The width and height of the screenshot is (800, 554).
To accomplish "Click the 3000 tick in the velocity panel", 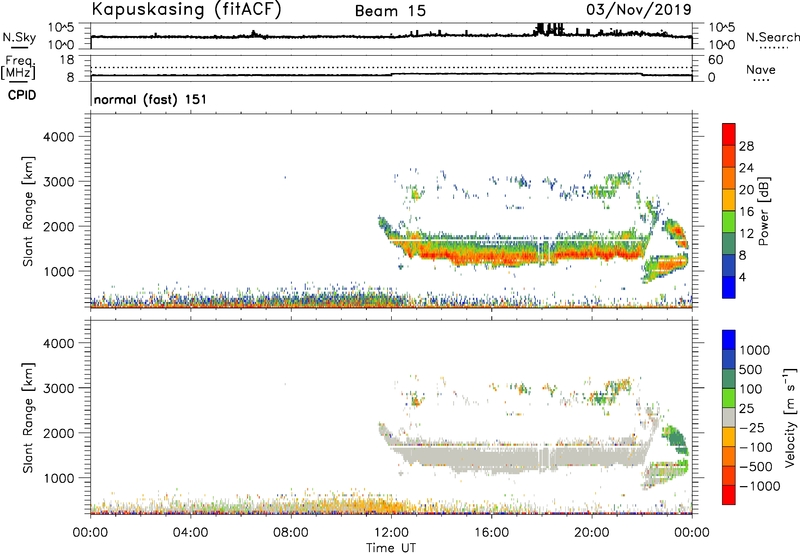I will tap(59, 388).
